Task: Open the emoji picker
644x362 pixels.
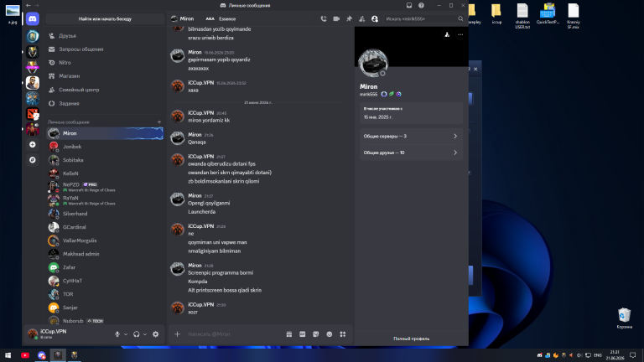Action: pos(330,334)
